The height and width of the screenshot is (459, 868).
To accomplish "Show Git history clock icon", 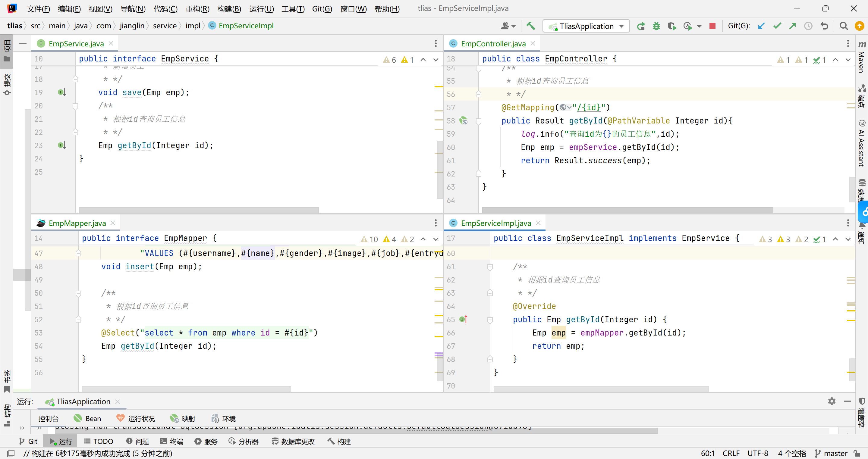I will [x=808, y=26].
